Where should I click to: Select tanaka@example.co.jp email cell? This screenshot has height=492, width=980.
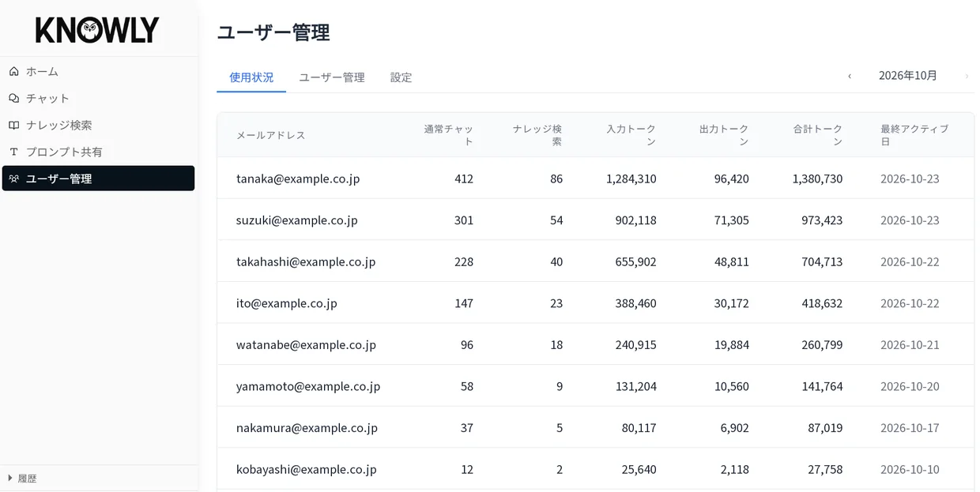(298, 178)
